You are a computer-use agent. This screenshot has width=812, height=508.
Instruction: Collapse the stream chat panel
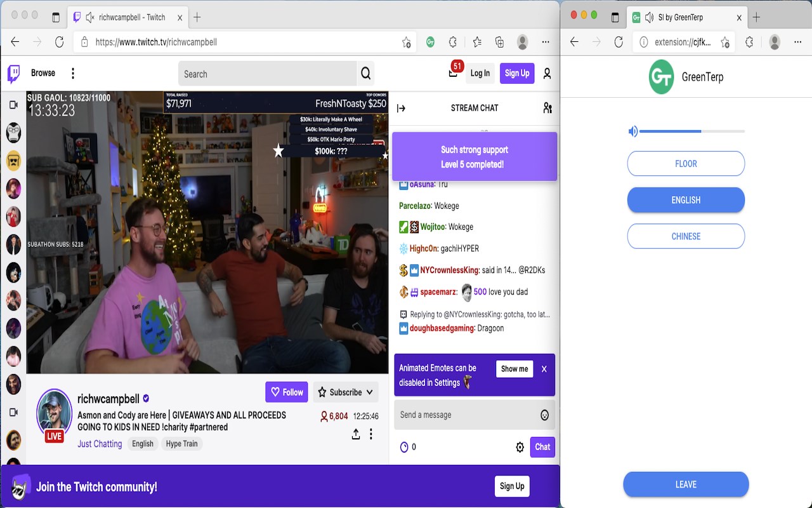401,108
